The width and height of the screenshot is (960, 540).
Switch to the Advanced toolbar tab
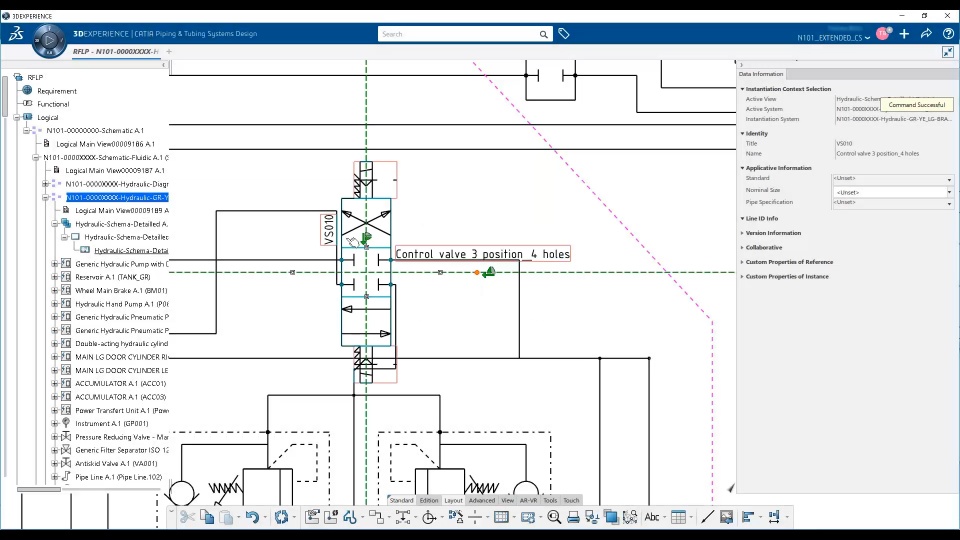482,500
